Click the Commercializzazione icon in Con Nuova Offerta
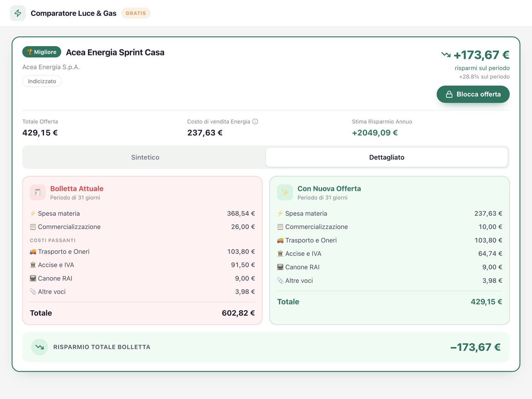The width and height of the screenshot is (532, 399). coord(280,227)
